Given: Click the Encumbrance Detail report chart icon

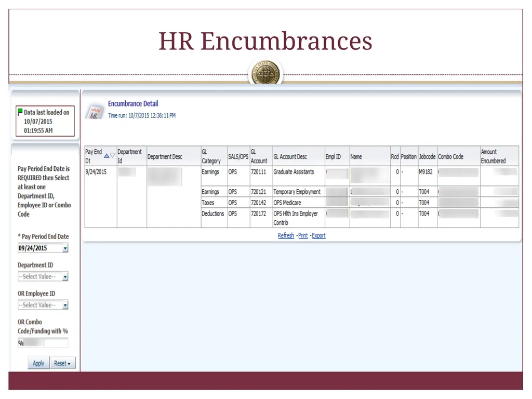Looking at the screenshot, I should (x=95, y=112).
